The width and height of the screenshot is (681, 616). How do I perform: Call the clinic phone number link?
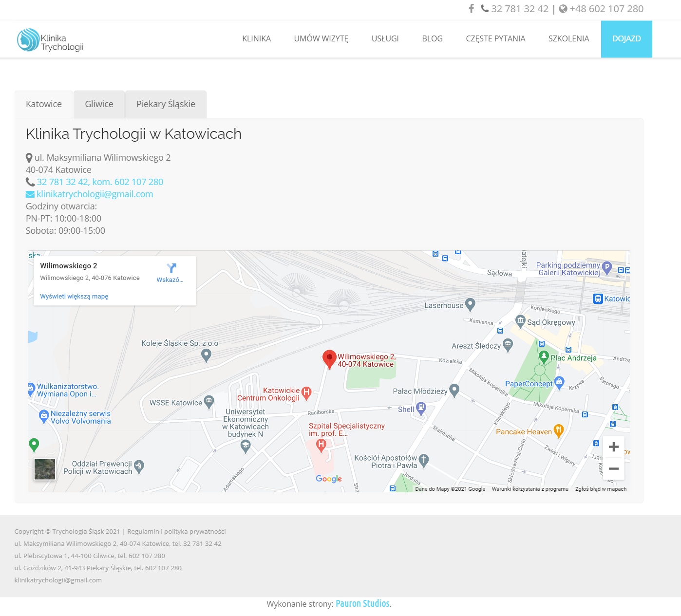point(100,182)
